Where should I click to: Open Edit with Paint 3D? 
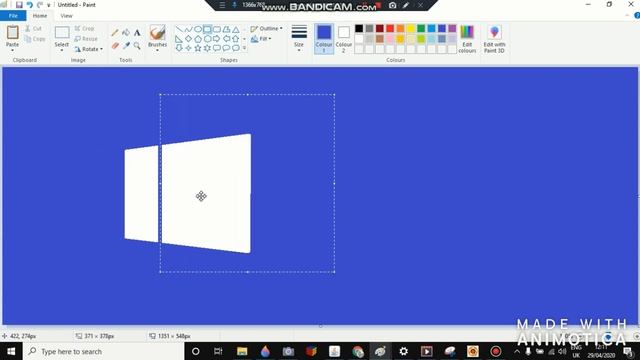pyautogui.click(x=494, y=39)
